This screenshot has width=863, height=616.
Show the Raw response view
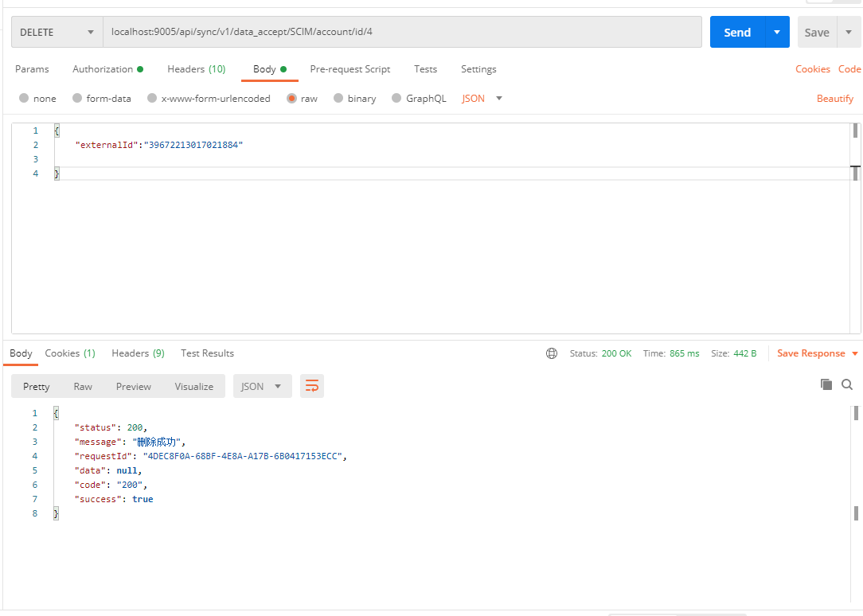pos(83,387)
